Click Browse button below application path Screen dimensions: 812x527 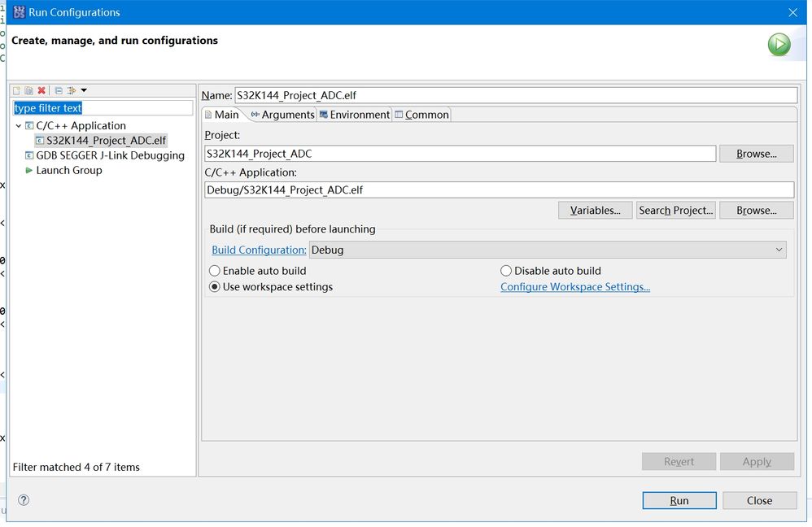click(756, 210)
